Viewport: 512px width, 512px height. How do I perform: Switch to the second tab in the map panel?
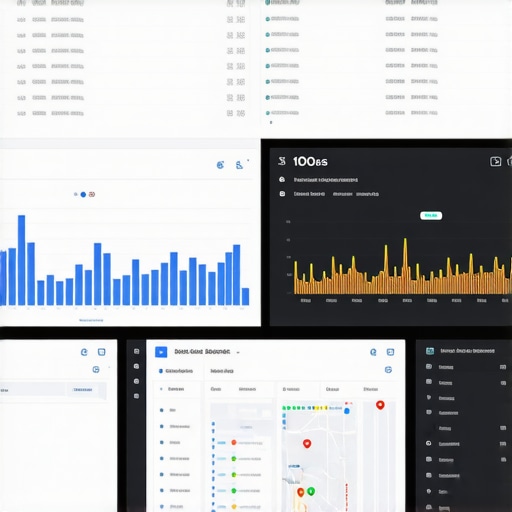222,371
